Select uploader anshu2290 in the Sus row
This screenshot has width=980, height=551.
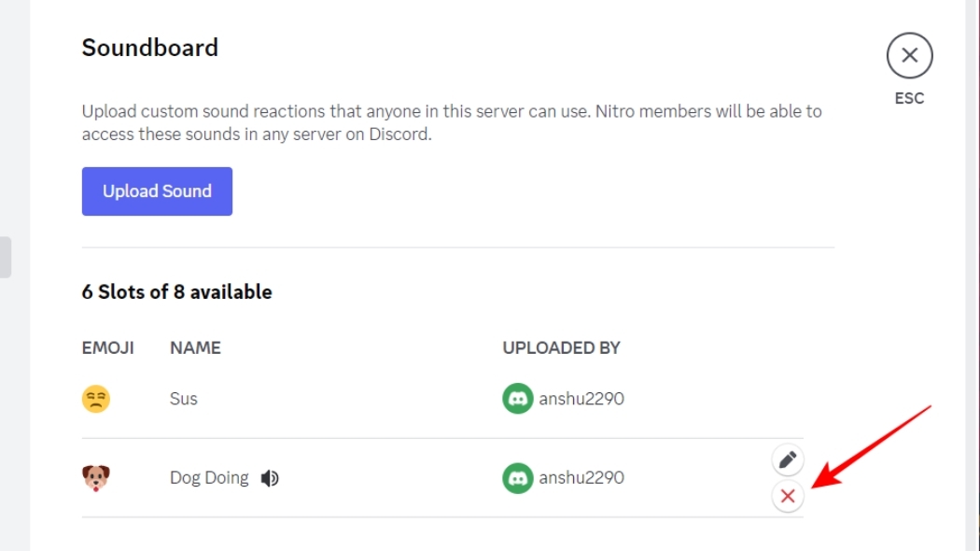click(579, 399)
